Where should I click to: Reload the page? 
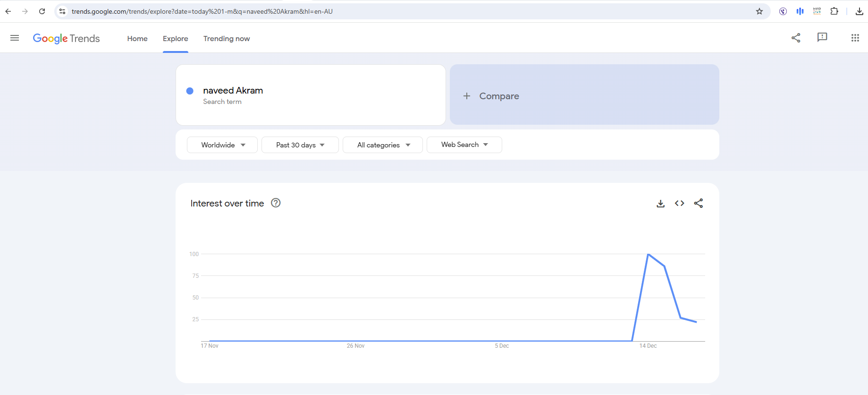(x=42, y=11)
